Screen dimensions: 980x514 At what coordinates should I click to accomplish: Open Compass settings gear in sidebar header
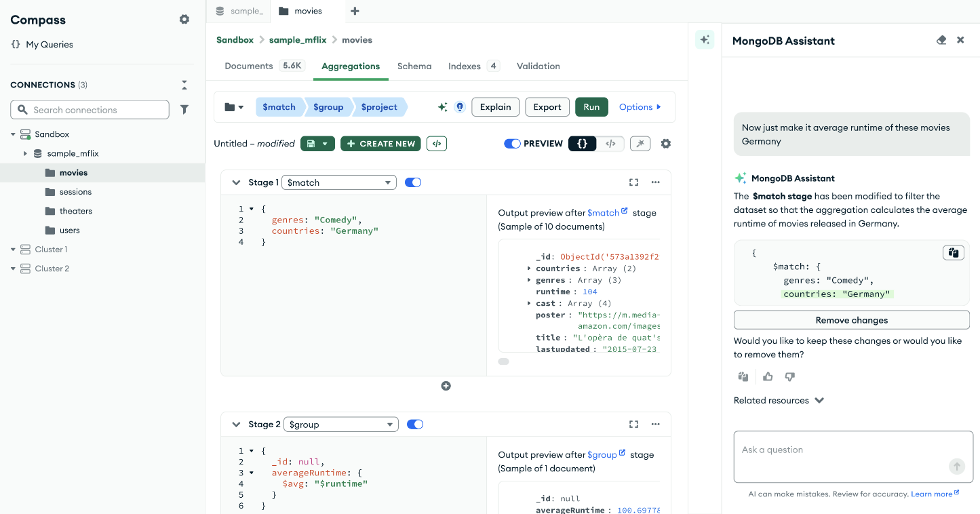(x=184, y=20)
